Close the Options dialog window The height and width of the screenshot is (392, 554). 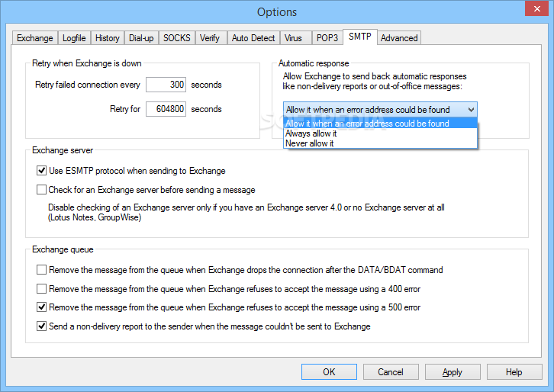coord(536,9)
